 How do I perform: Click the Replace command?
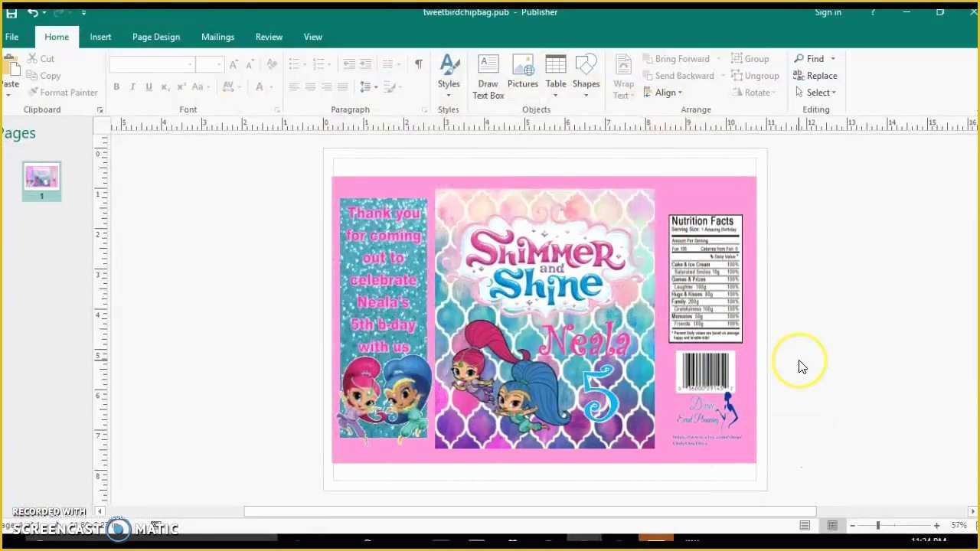coord(815,76)
